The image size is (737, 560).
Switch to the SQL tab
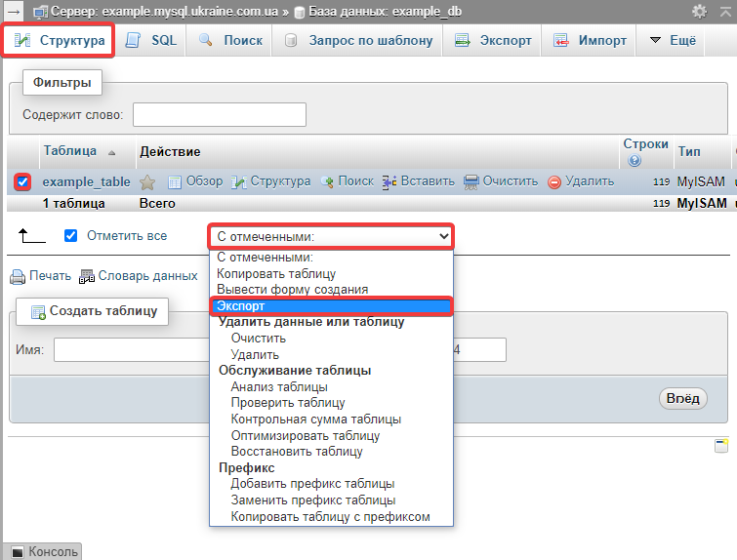[151, 40]
